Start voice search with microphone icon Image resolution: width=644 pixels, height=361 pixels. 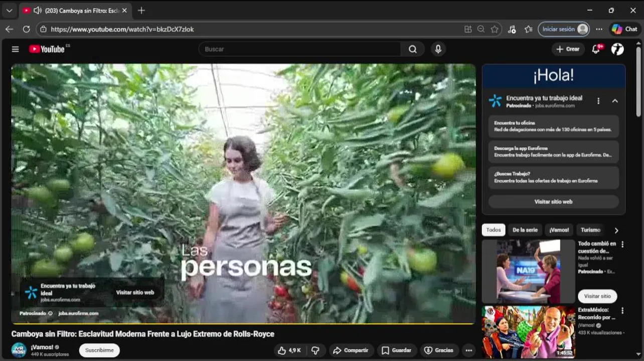coord(438,49)
